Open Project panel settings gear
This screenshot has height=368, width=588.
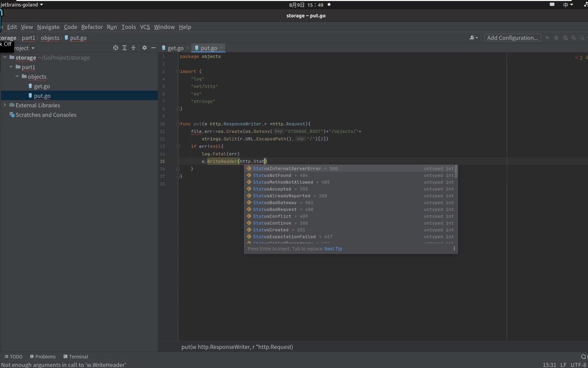point(145,48)
